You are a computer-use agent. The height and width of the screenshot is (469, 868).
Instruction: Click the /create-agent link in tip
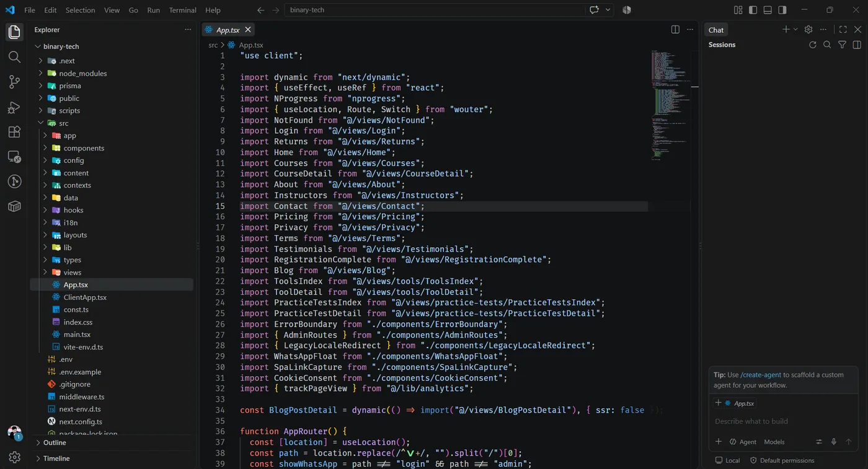[x=761, y=375]
